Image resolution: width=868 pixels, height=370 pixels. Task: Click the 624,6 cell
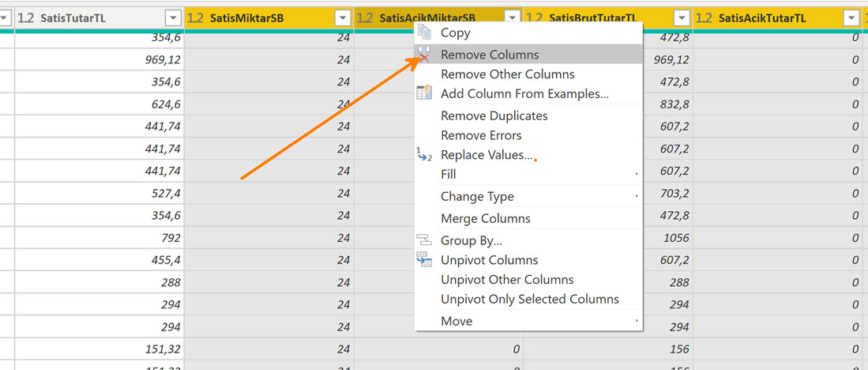(x=99, y=104)
